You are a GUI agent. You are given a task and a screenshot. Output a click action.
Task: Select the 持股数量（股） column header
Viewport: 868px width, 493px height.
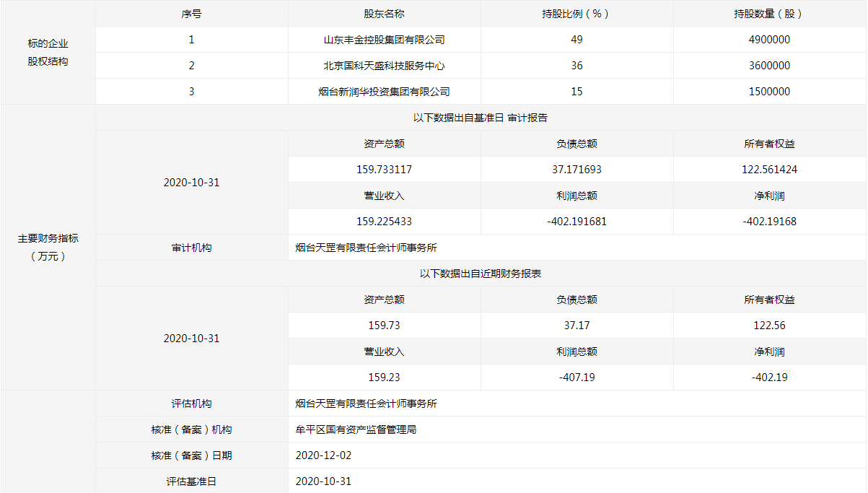tap(770, 14)
